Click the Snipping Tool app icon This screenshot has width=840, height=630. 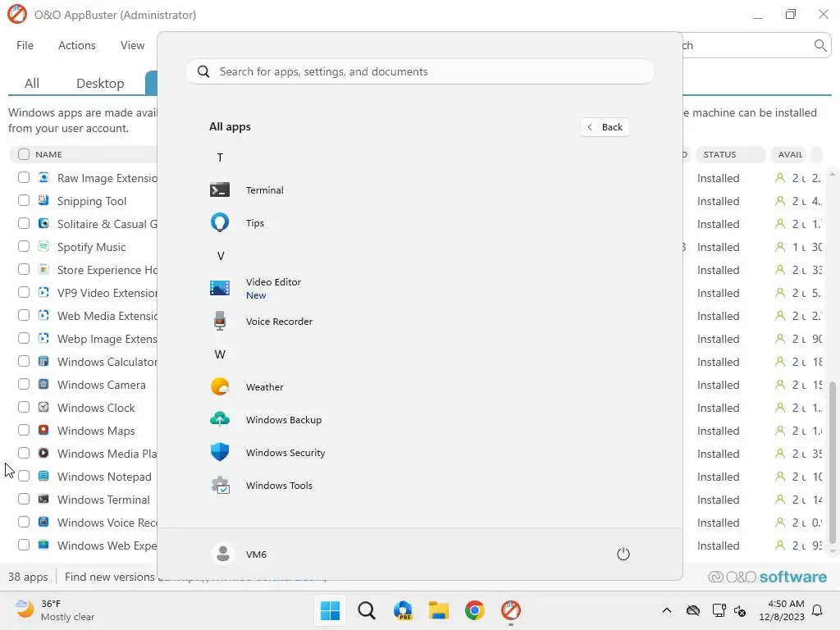pos(44,200)
